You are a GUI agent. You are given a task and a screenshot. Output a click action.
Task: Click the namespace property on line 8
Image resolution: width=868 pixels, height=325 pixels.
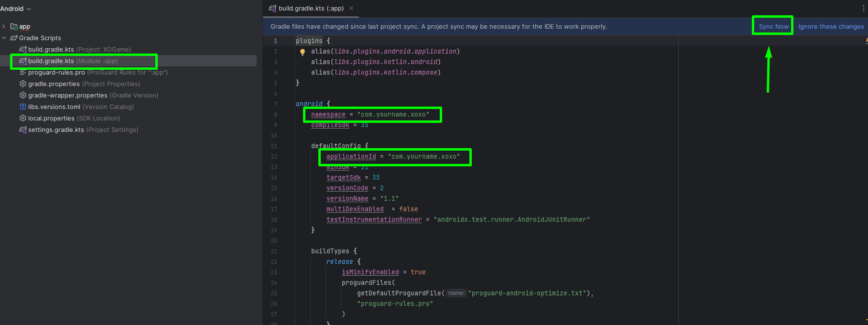point(328,114)
